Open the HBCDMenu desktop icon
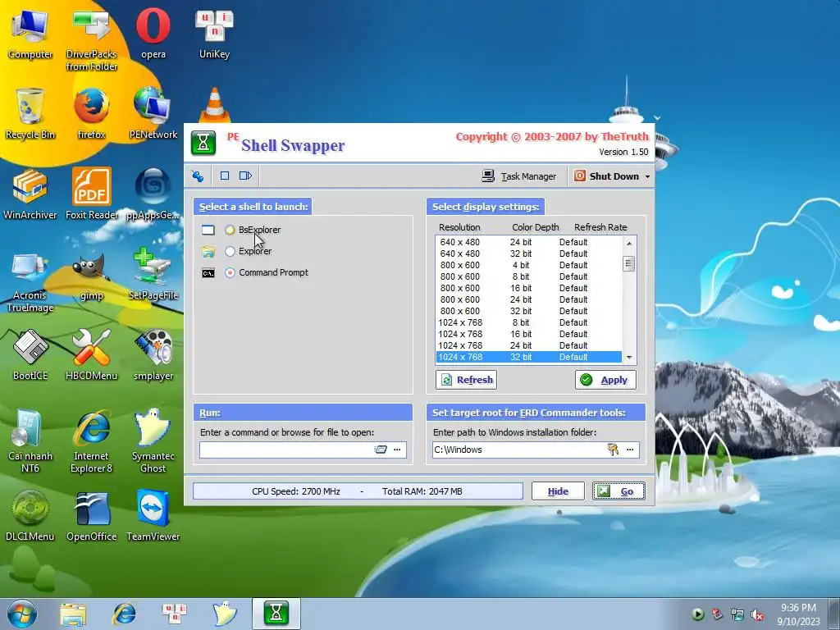 point(92,354)
